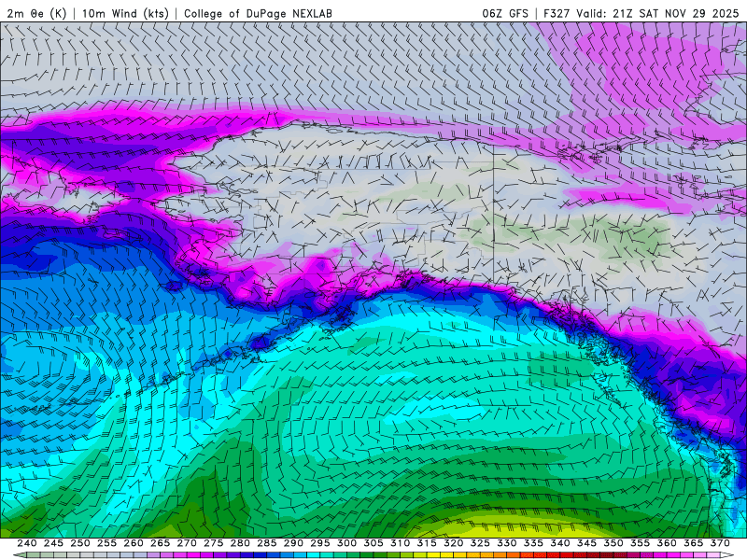Click the 330 value on color scale

(x=507, y=543)
